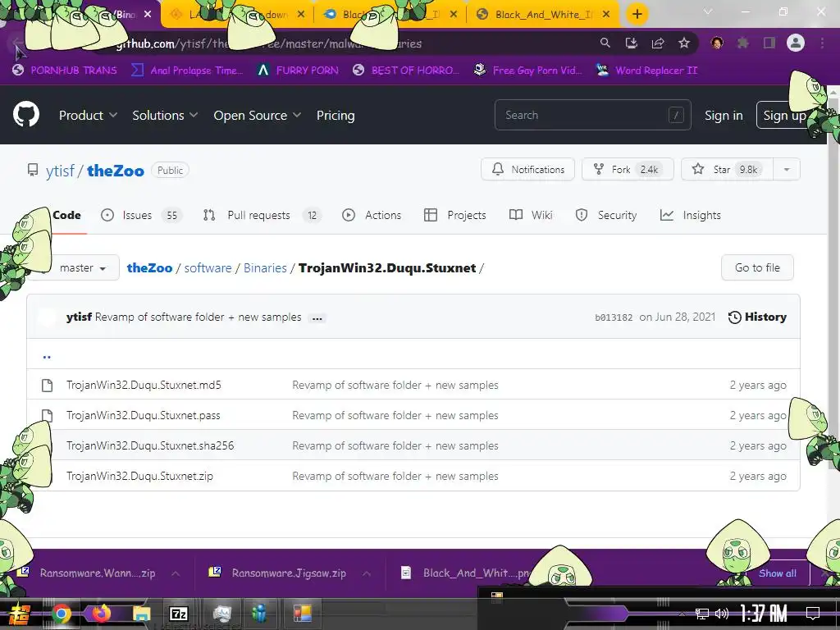Close the second browser tab
Image resolution: width=840 pixels, height=630 pixels.
point(301,15)
